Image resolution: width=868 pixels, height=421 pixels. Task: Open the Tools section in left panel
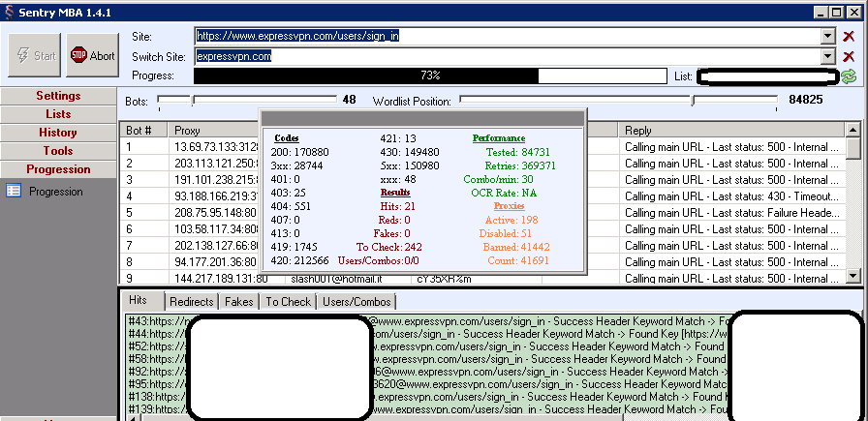coord(58,151)
